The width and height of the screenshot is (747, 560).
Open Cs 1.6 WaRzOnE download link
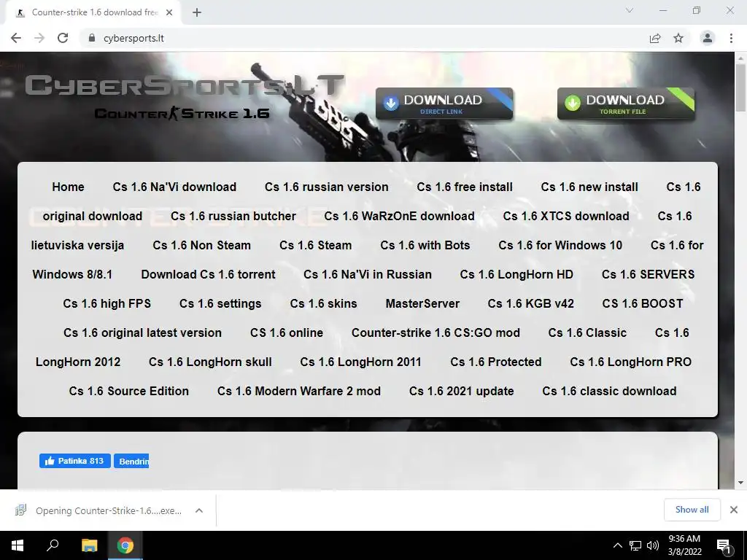click(x=399, y=216)
